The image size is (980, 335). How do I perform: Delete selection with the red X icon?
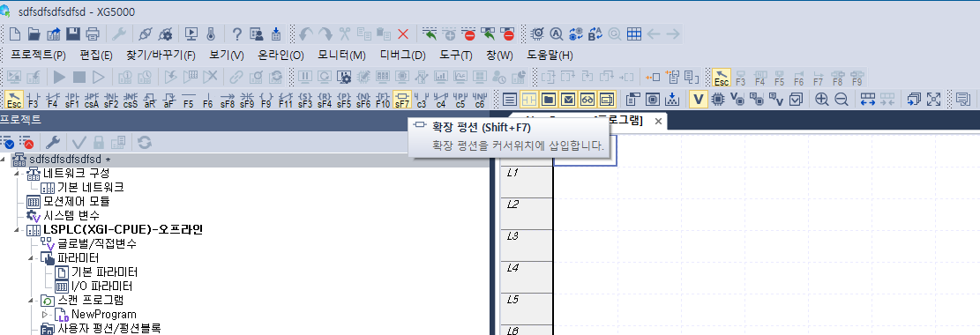(403, 33)
